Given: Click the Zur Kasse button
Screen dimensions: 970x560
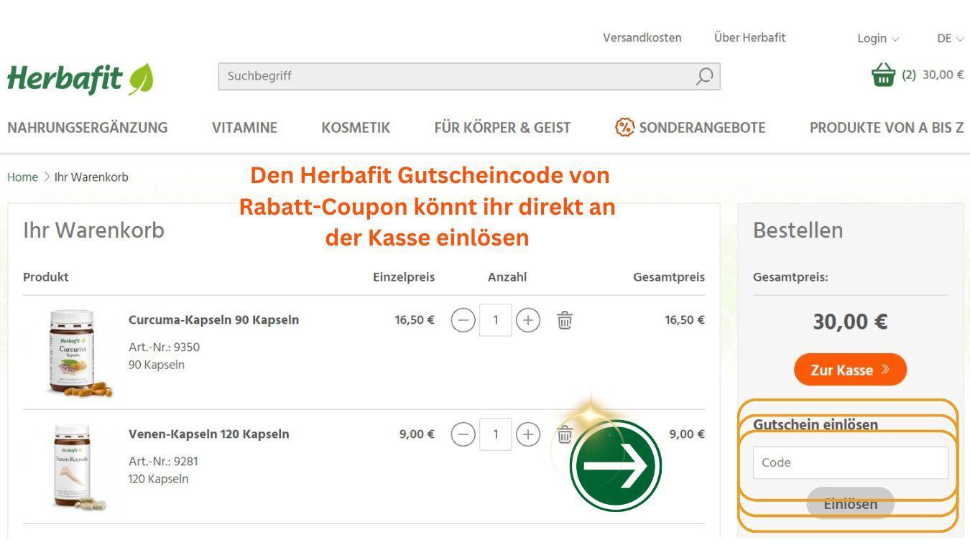Looking at the screenshot, I should [850, 370].
